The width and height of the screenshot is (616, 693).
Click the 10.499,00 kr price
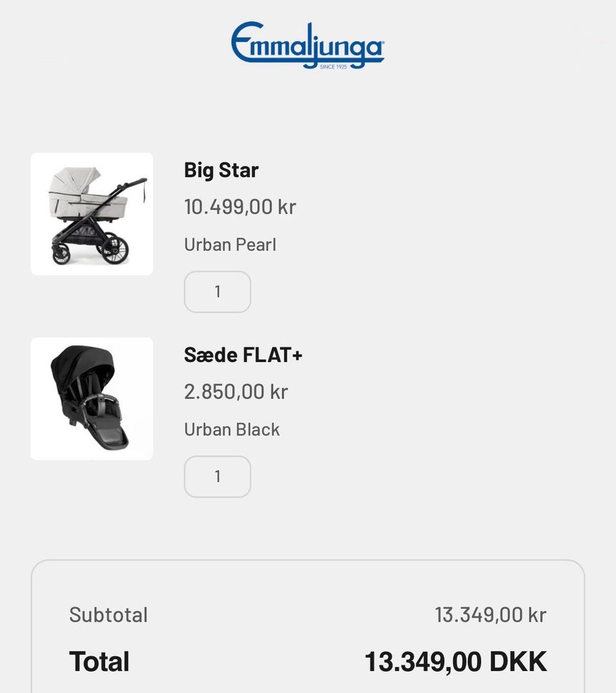click(240, 207)
